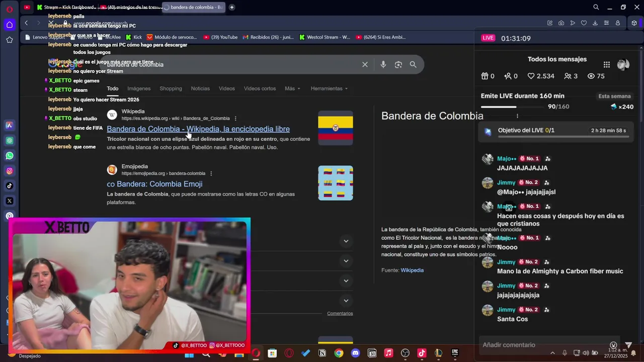Select Imágenes search tab

click(139, 88)
